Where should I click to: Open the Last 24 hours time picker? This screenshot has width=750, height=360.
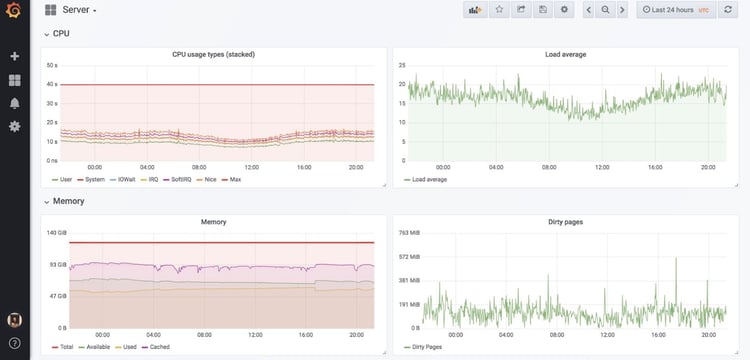tap(676, 10)
